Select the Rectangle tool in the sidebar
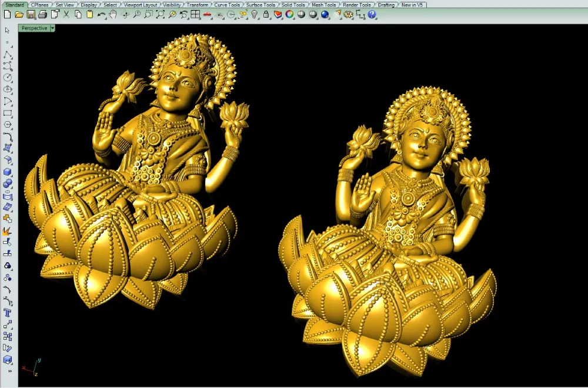This screenshot has width=588, height=388. point(8,113)
